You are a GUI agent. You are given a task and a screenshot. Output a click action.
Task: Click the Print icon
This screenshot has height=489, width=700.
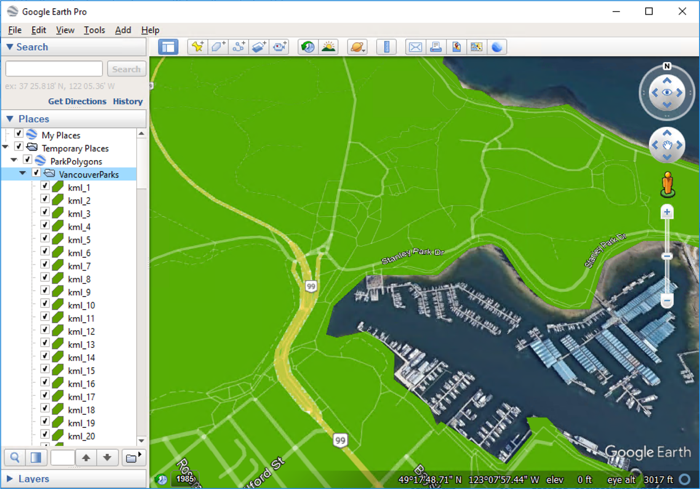click(x=436, y=47)
